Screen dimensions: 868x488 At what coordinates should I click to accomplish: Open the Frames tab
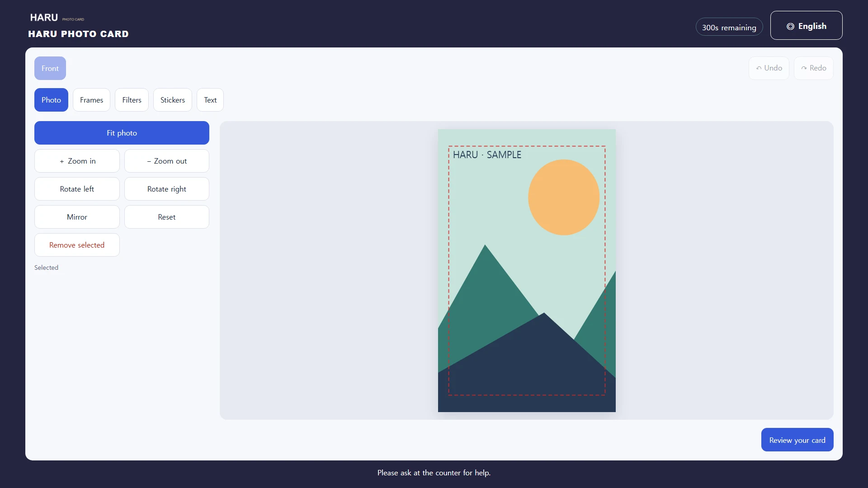[x=91, y=100]
